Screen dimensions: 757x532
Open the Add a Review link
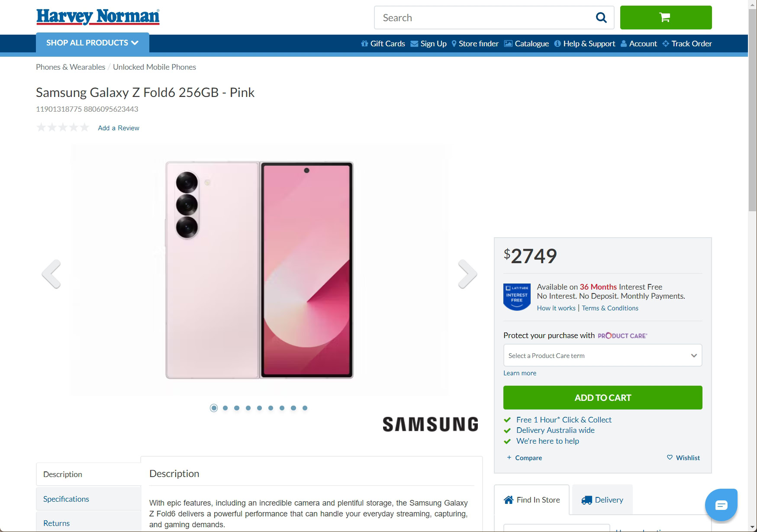(x=119, y=128)
